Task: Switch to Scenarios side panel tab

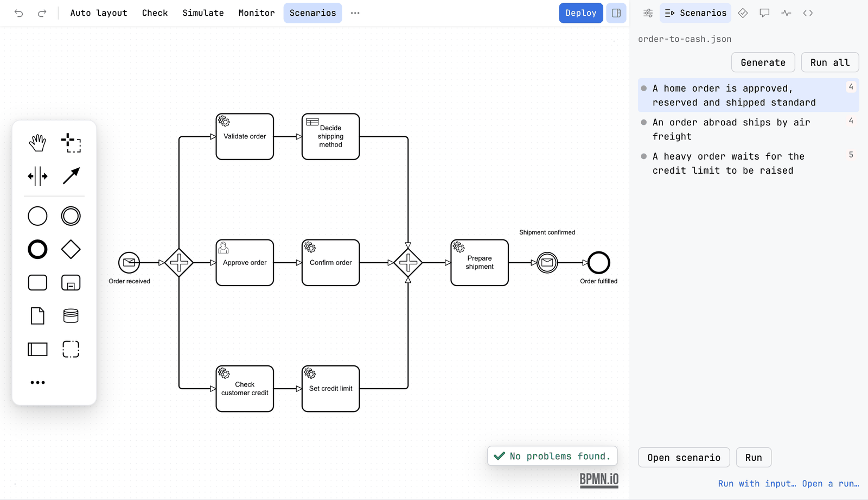Action: click(695, 13)
